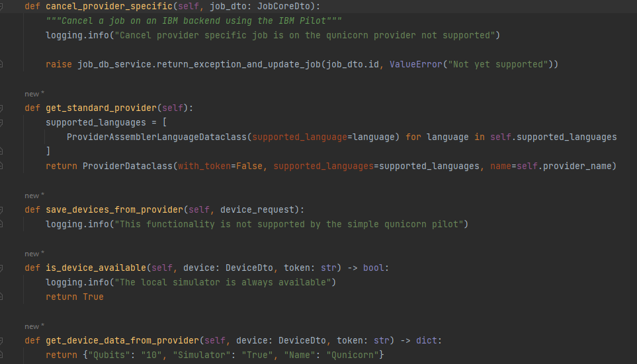This screenshot has height=364, width=637.
Task: Click the dict return type annotation
Action: point(426,340)
